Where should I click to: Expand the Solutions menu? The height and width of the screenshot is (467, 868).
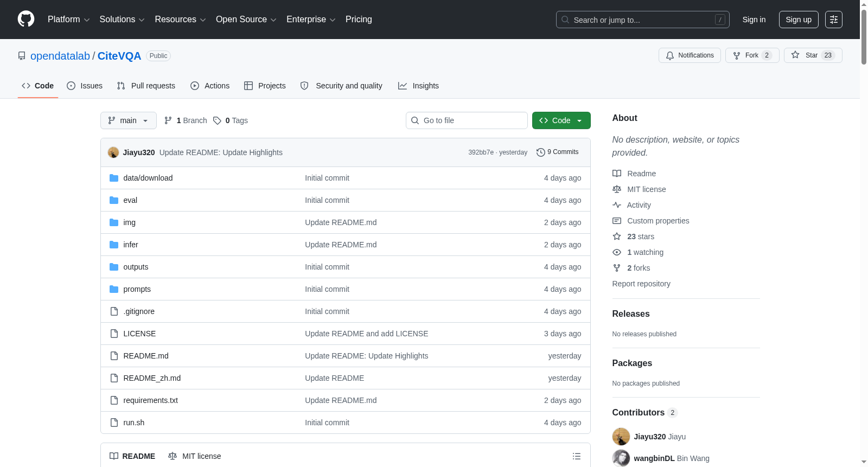pyautogui.click(x=122, y=20)
